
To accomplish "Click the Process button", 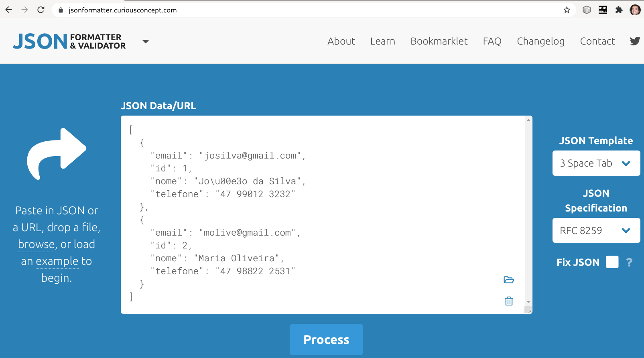I will point(326,340).
